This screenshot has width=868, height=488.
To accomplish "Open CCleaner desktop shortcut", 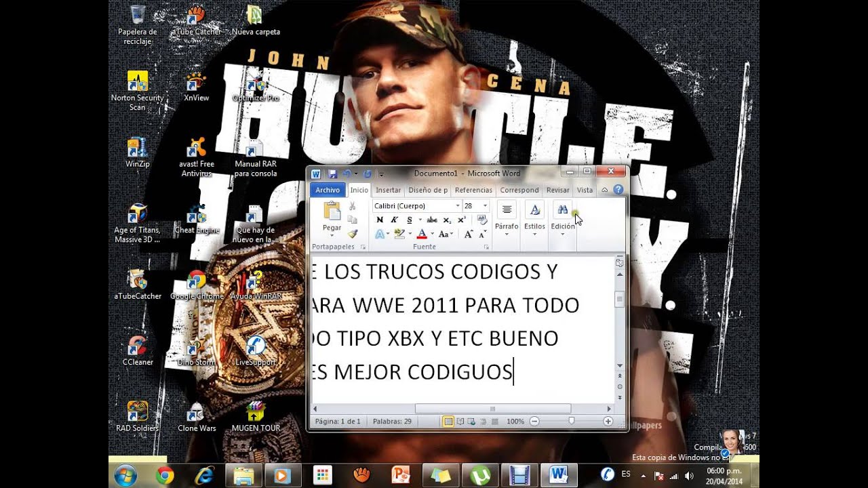I will pos(138,352).
